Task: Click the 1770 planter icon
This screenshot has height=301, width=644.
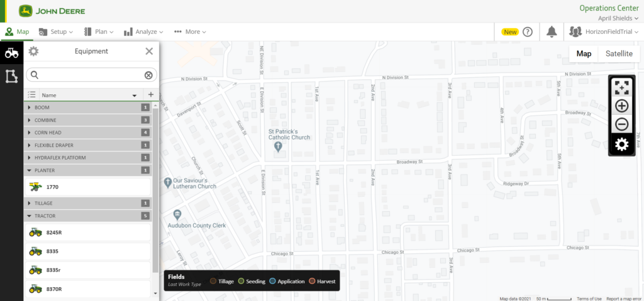Action: (36, 187)
